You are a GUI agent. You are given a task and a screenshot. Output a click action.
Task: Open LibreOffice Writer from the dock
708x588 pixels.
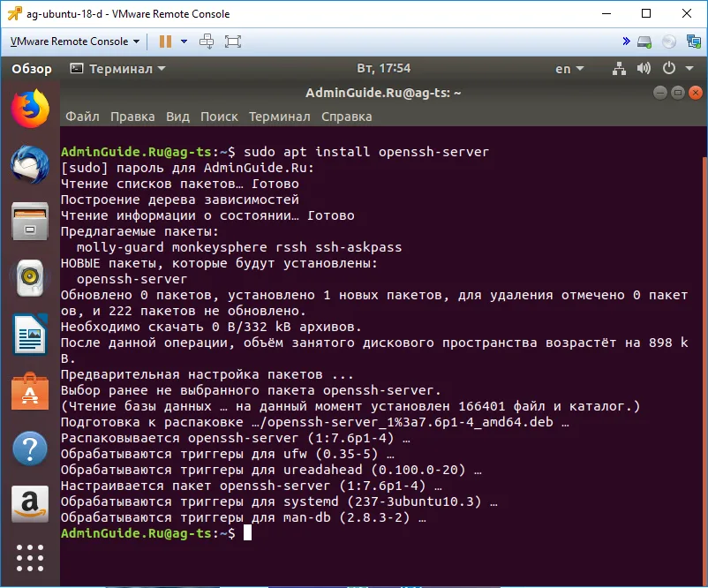point(30,335)
